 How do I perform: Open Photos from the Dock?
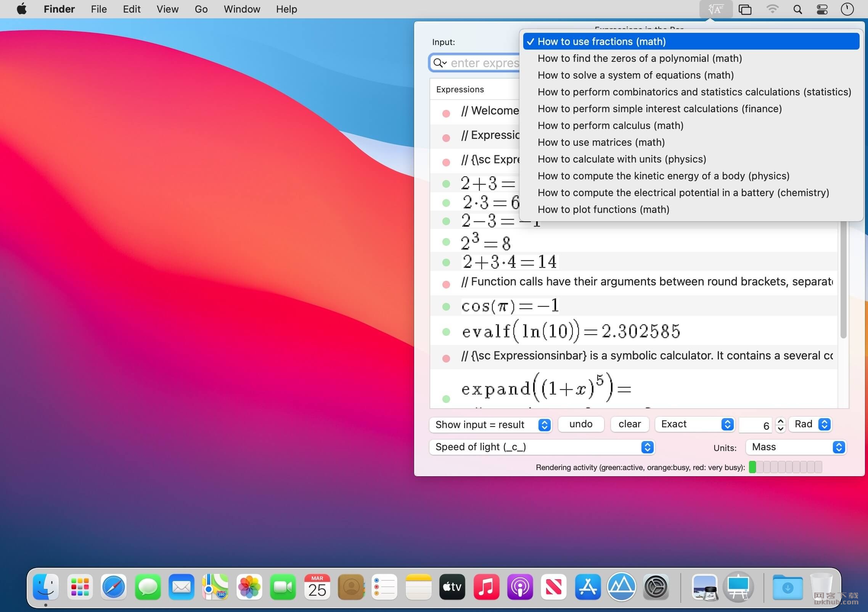[x=249, y=586]
